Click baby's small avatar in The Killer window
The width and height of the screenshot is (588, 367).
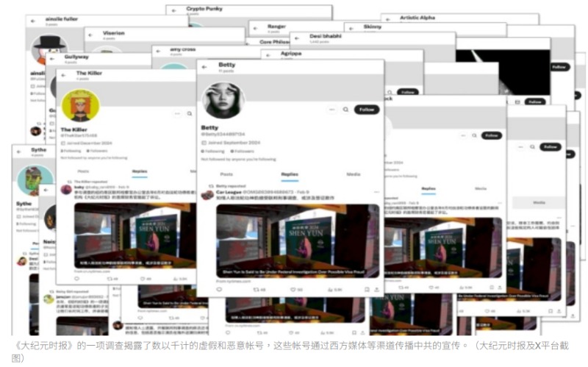click(x=66, y=190)
